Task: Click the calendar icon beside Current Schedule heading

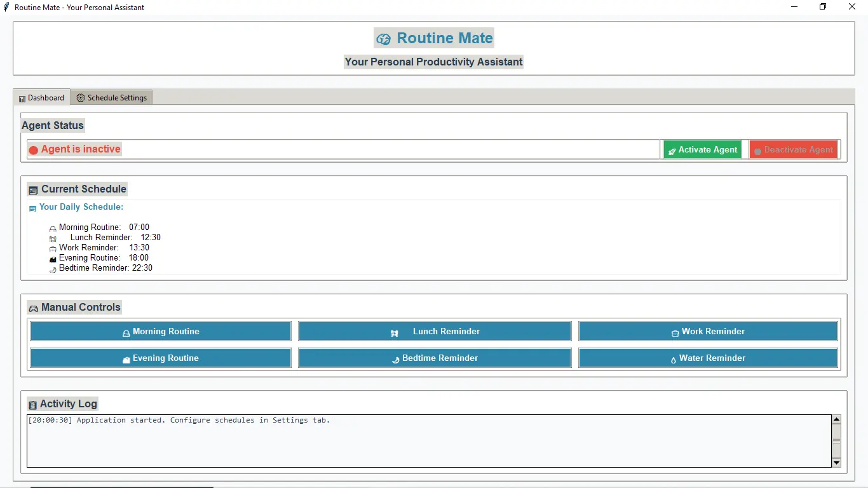Action: (x=33, y=190)
